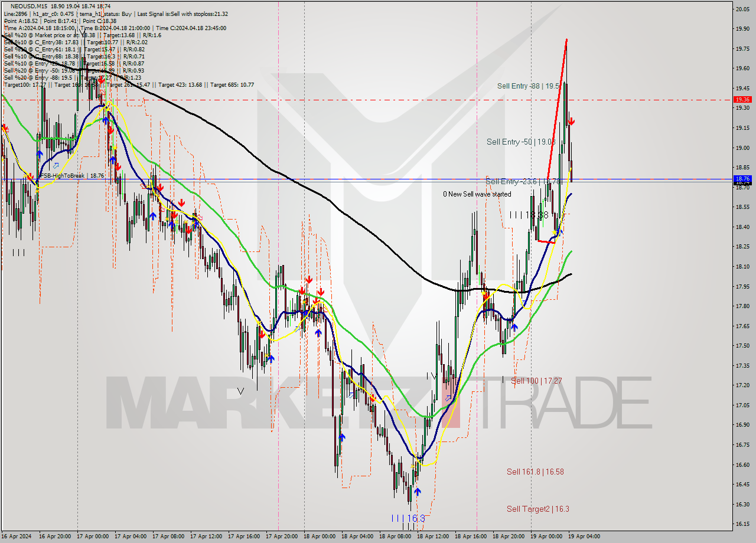
Task: Select the red sell arrow near 19.15
Action: [572, 122]
